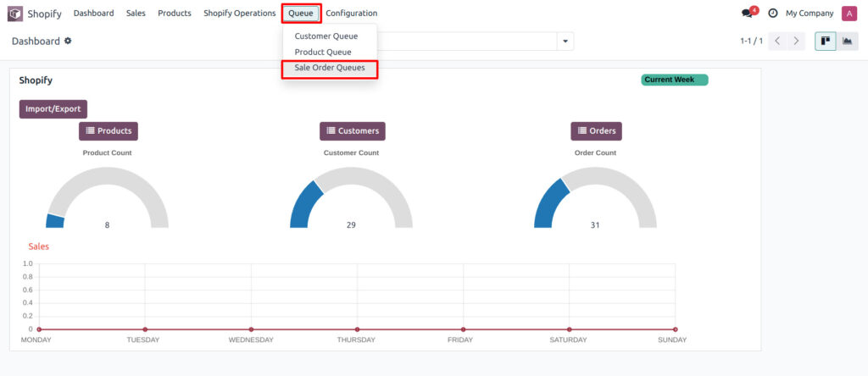Click the Products list button

pyautogui.click(x=108, y=131)
